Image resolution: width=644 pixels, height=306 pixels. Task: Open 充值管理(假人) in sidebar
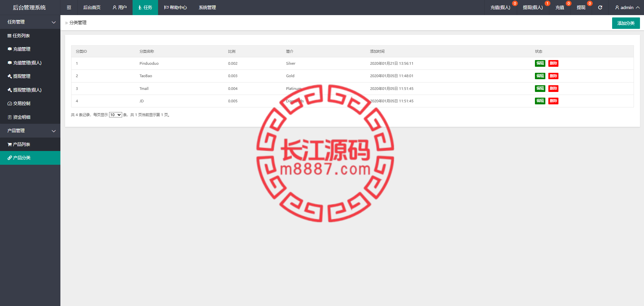[30, 63]
